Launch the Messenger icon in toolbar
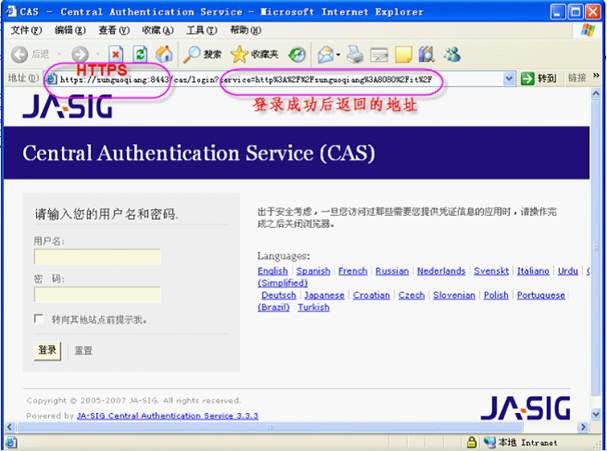This screenshot has height=451, width=607. click(452, 54)
